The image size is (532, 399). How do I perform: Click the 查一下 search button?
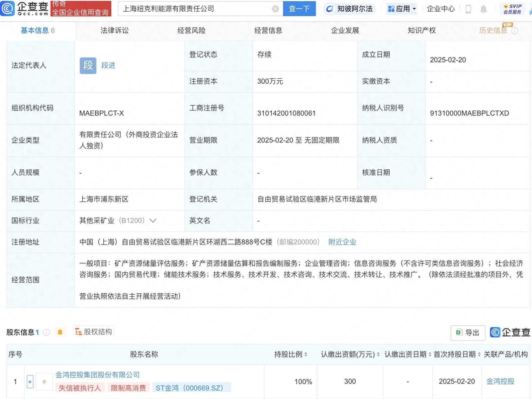click(299, 9)
